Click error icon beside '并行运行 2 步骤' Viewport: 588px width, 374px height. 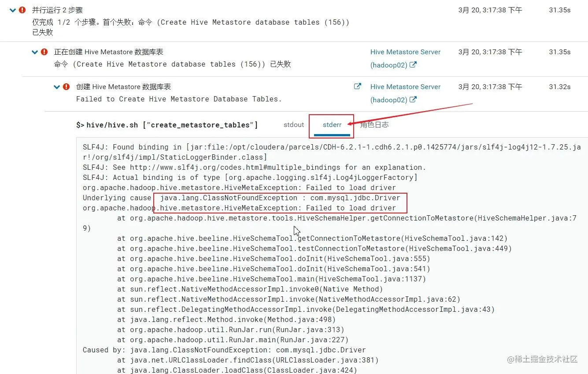point(22,10)
